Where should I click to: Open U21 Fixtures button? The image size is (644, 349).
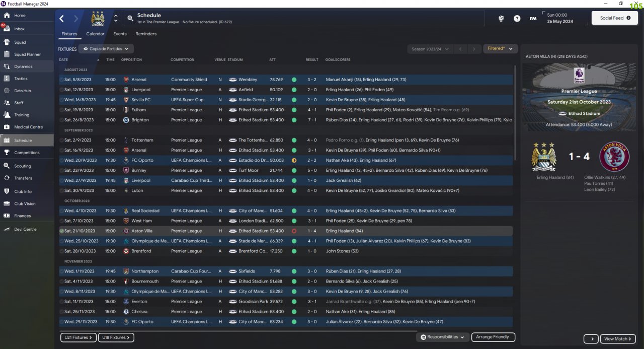[77, 337]
